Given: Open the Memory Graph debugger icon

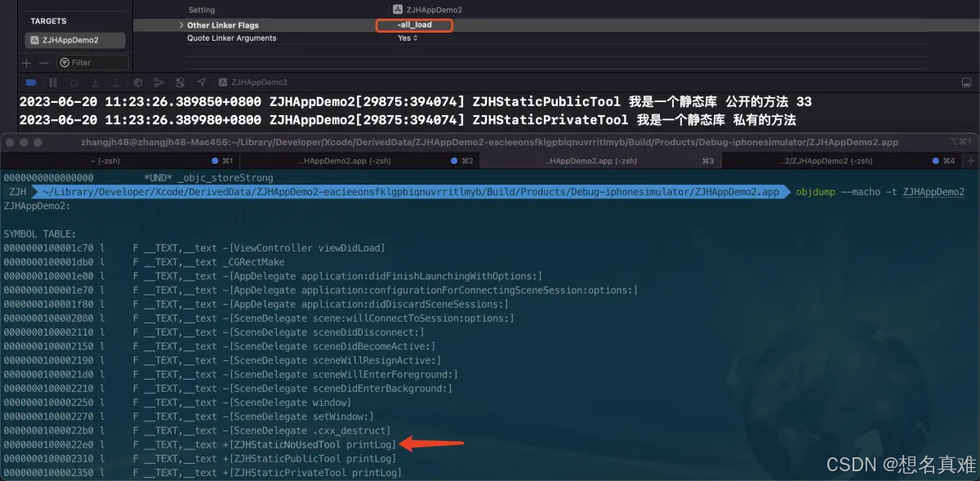Looking at the screenshot, I should [160, 82].
